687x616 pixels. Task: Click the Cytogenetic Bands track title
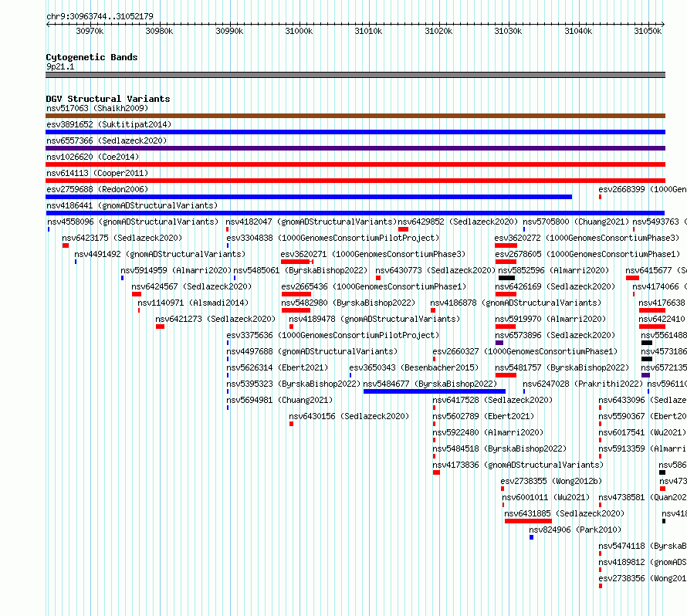pos(92,57)
